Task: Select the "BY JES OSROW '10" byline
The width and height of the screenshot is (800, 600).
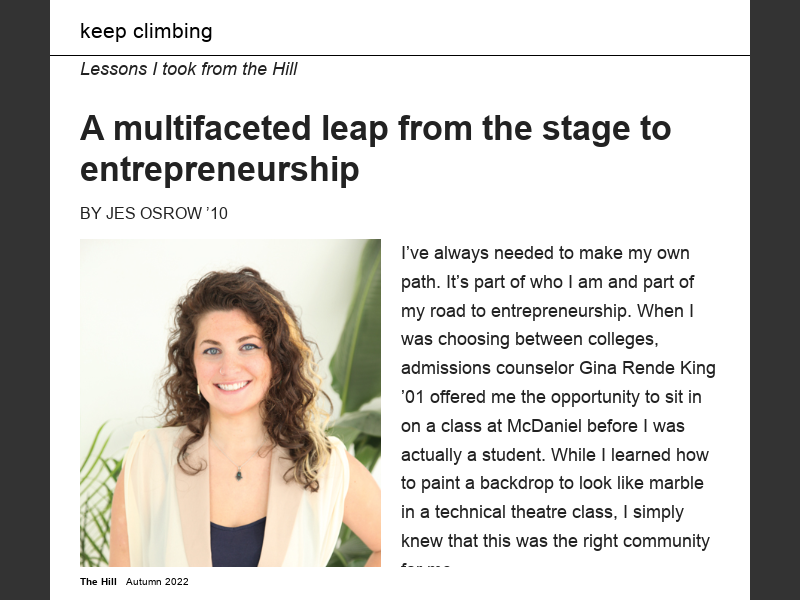Action: pos(153,213)
